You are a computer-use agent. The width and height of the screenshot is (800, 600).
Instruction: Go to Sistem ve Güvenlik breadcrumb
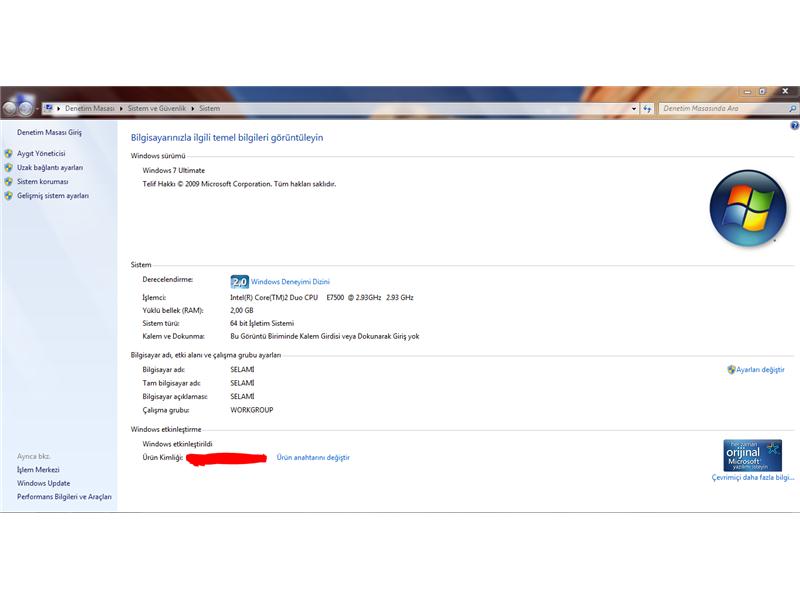tap(157, 108)
